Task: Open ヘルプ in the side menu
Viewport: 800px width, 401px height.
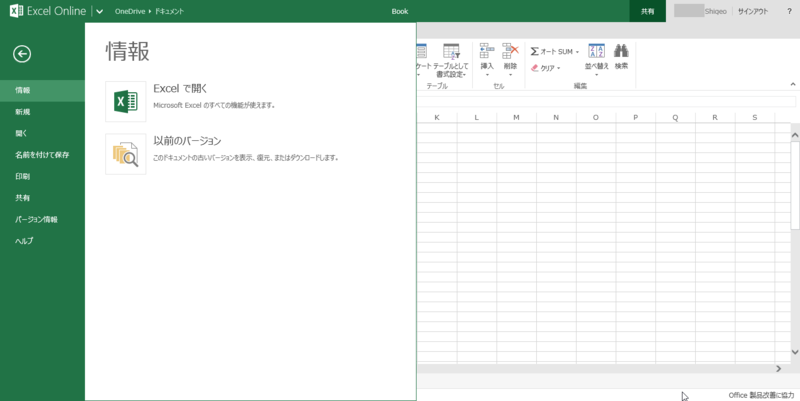Action: 42,241
